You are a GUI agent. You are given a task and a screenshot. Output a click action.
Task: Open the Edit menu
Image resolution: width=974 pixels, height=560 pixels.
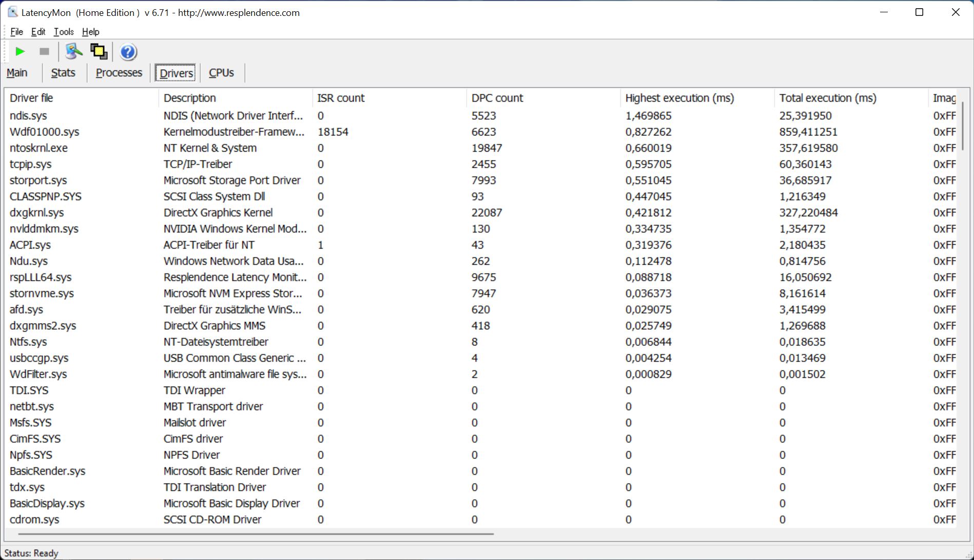38,32
